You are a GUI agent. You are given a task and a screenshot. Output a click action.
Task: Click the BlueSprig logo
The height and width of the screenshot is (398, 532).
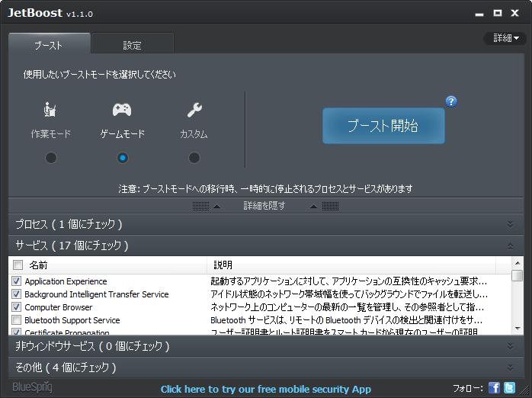point(32,387)
